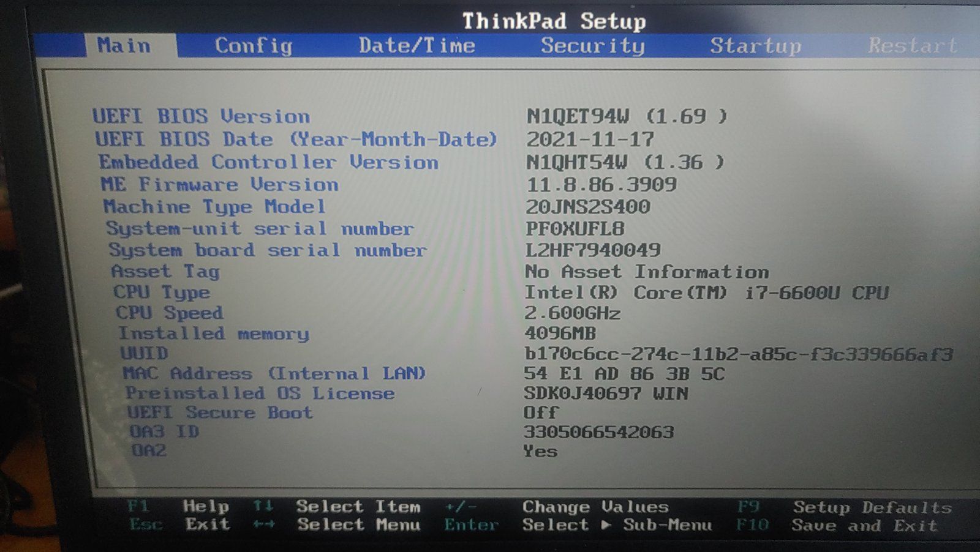Click the Installed memory label
This screenshot has width=980, height=552.
click(x=214, y=334)
